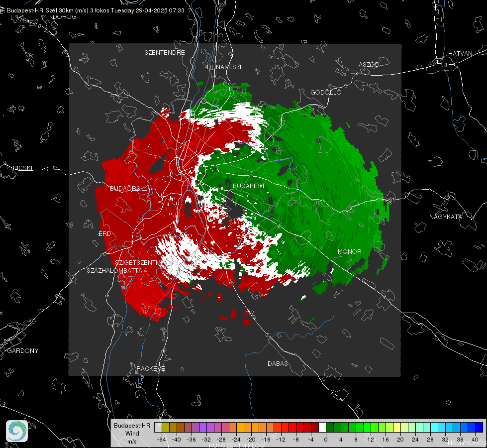Viewport: 487px width, 448px height.
Task: Click the SZENTENDRE map label
Action: pos(165,53)
